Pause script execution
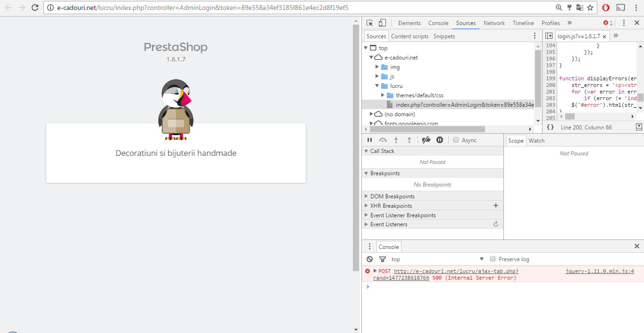This screenshot has height=333, width=644. 369,140
